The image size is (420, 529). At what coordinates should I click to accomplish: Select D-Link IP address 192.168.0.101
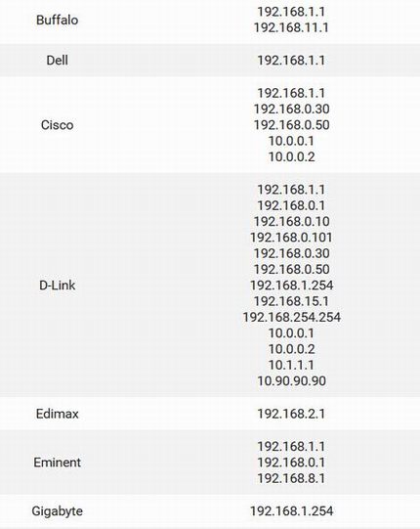pos(291,238)
